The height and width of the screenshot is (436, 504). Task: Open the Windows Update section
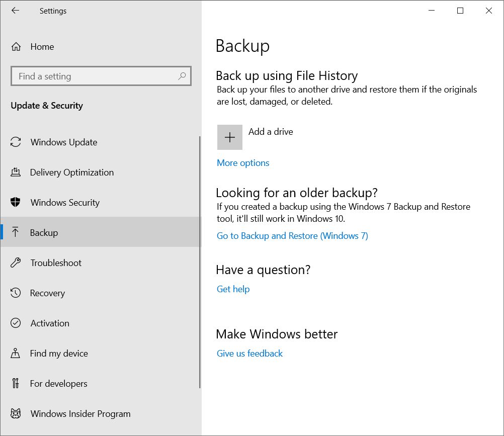(100, 142)
